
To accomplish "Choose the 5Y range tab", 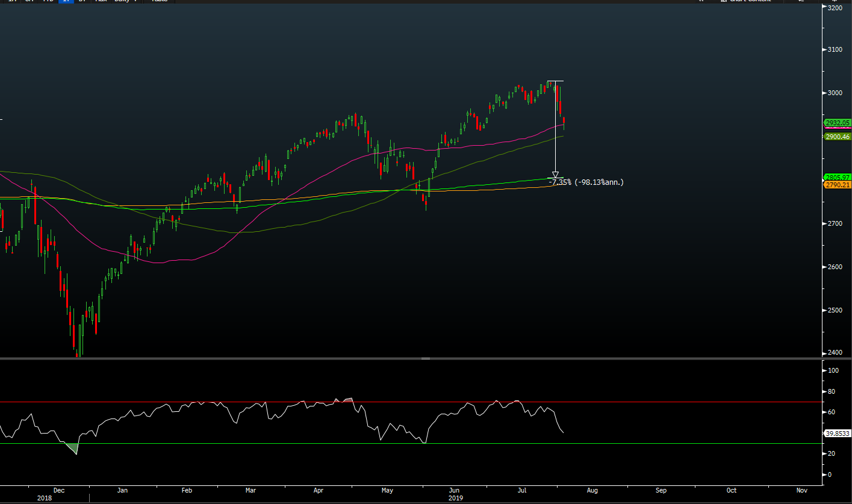I will (x=82, y=1).
